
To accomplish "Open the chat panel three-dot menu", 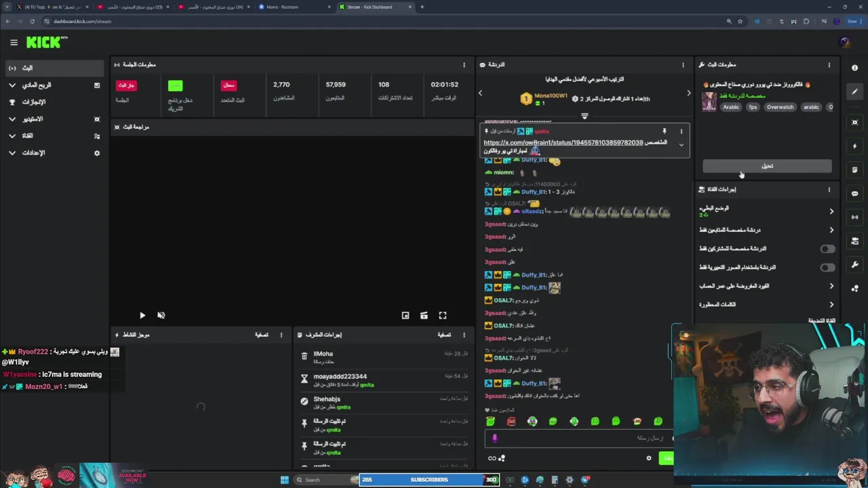I will click(x=683, y=65).
